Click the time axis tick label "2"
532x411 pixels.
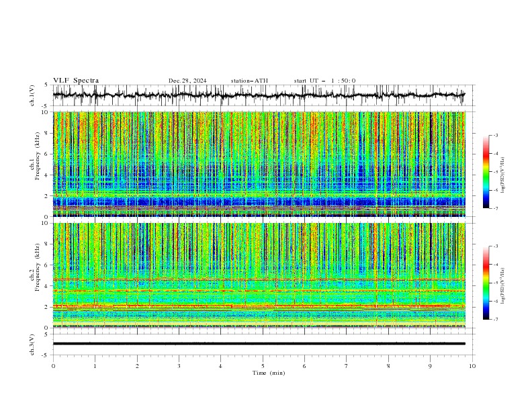(x=137, y=366)
